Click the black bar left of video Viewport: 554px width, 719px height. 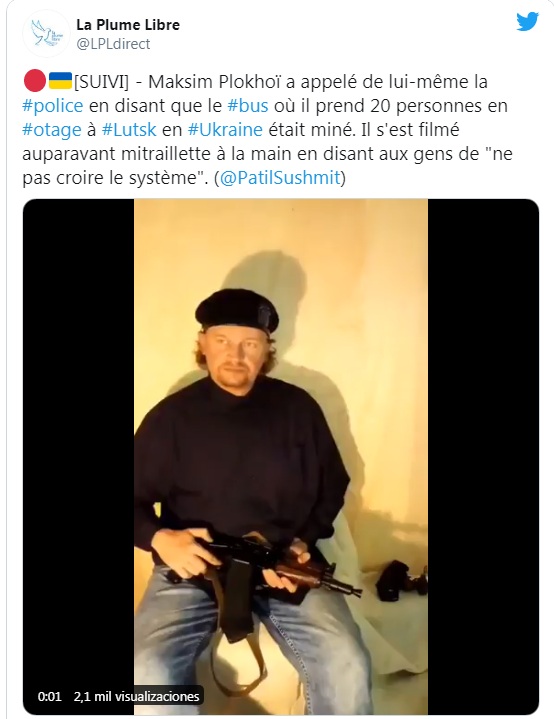(78, 456)
